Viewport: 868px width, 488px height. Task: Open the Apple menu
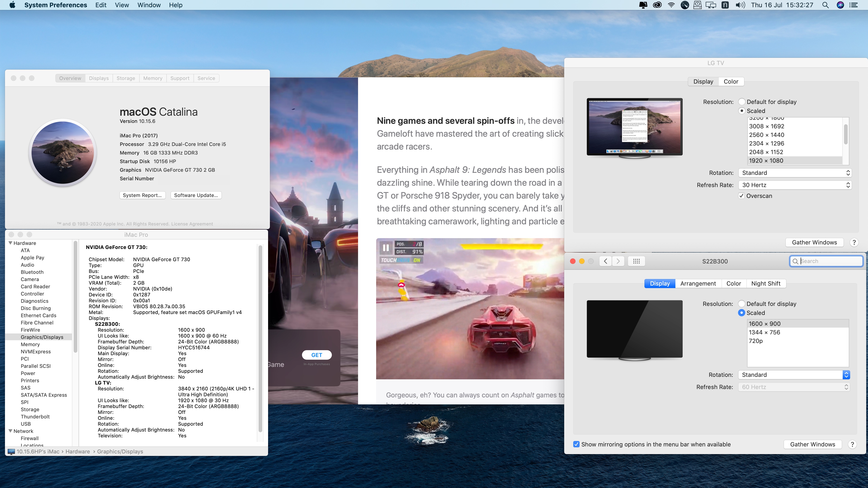(12, 5)
